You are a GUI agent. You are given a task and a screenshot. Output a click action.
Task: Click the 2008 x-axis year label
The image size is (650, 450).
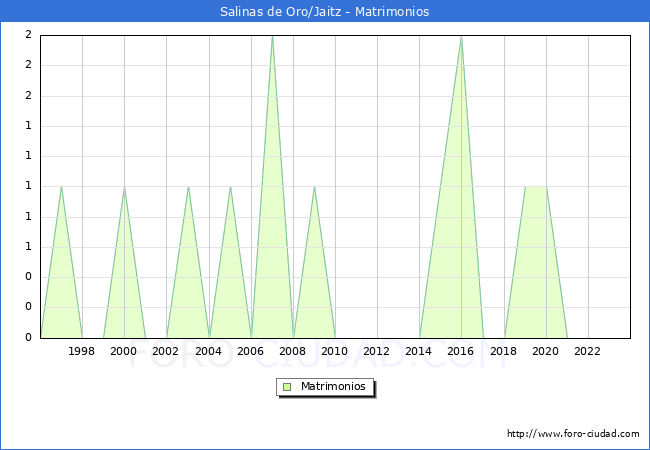coord(292,351)
